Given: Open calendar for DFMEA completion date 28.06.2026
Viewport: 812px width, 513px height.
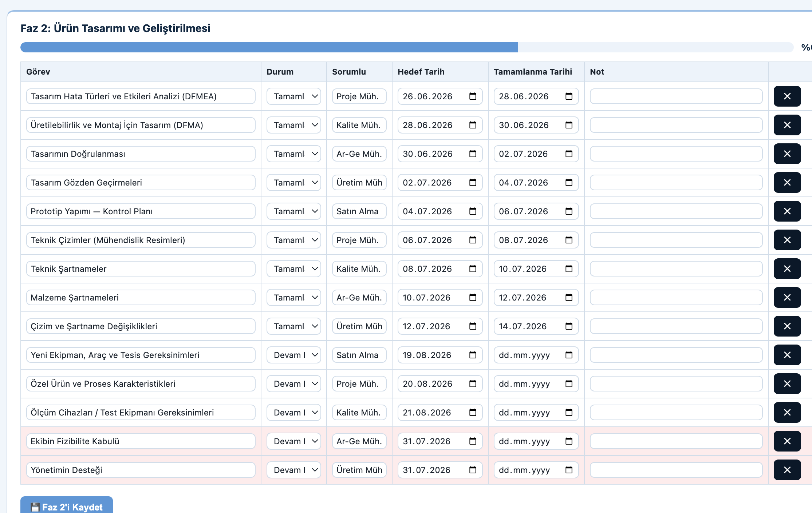Looking at the screenshot, I should [x=569, y=96].
